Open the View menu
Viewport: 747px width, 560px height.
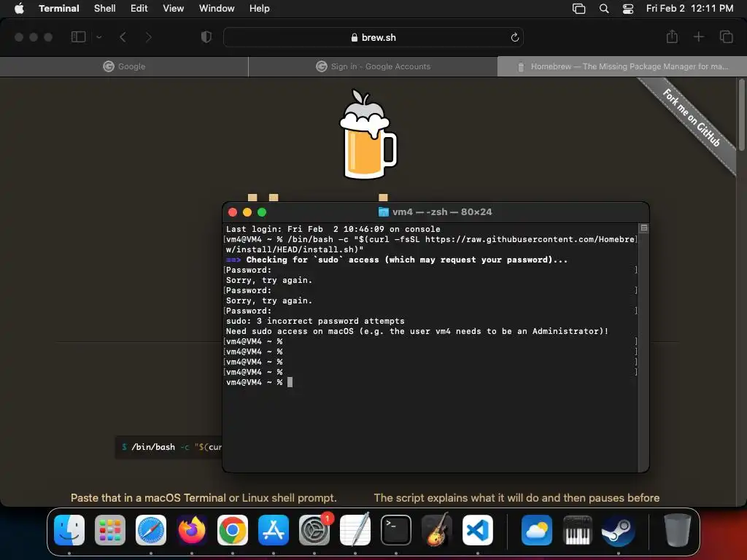[173, 8]
